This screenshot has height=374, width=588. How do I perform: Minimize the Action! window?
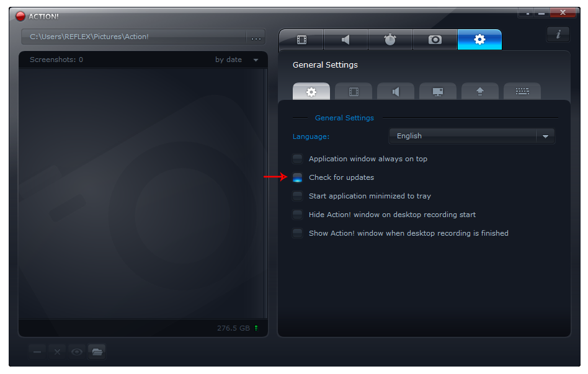tap(541, 13)
